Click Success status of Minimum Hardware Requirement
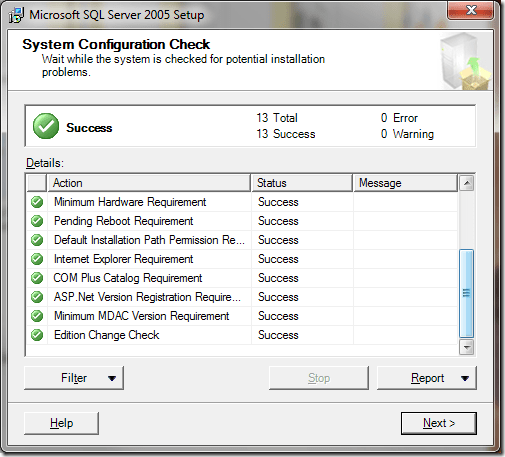Screen dimensions: 505x457 278,202
